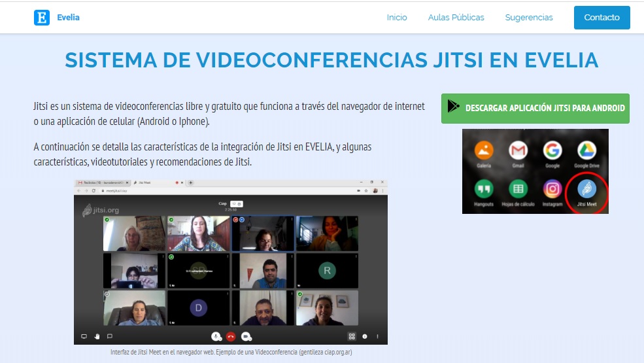Screen dimensions: 644x363
Task: Click the Contacto button
Action: coord(602,17)
